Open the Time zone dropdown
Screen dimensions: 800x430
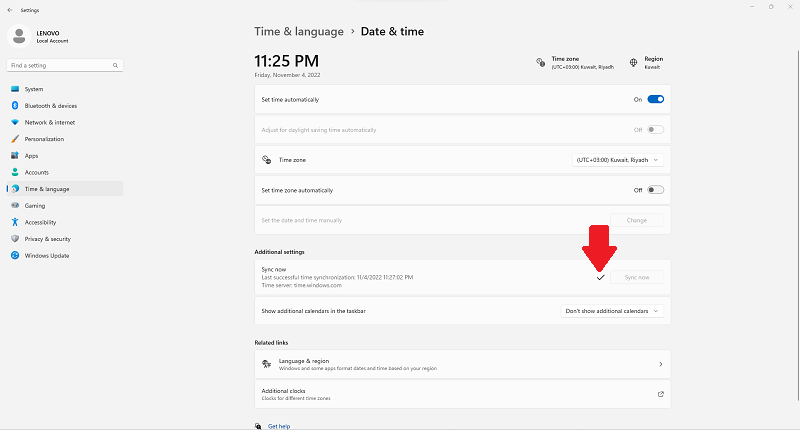click(x=617, y=159)
